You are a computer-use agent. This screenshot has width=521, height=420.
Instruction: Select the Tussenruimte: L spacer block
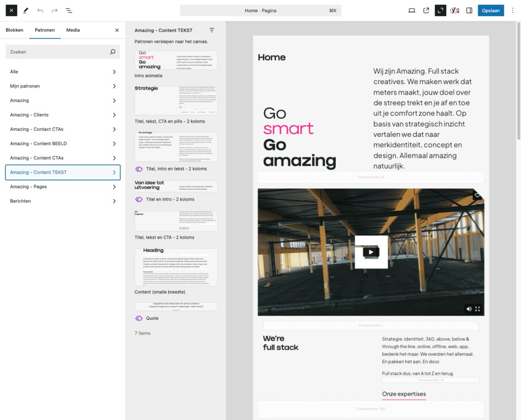pyautogui.click(x=371, y=325)
